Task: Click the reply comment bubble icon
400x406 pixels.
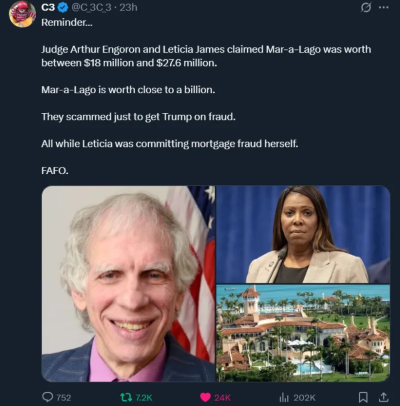Action: [48, 397]
